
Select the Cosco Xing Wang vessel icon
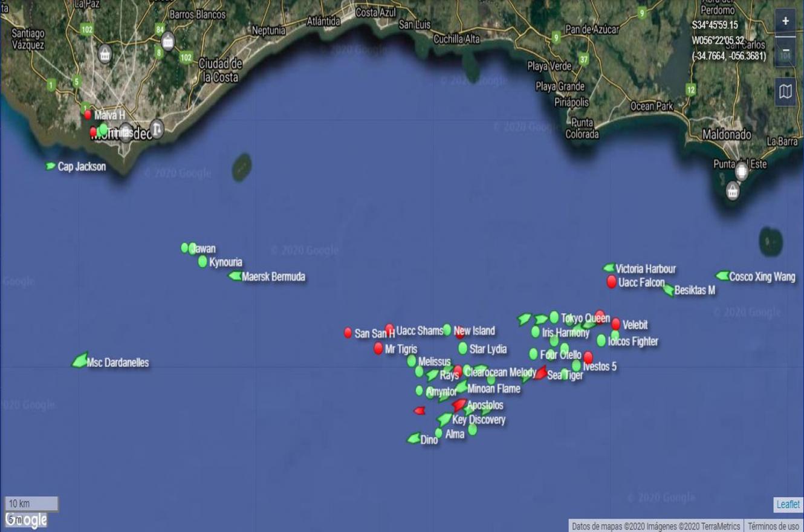click(x=722, y=276)
